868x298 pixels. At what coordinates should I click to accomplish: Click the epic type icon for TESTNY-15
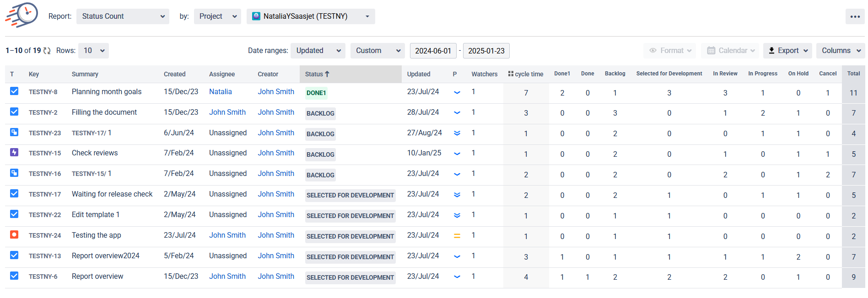point(14,153)
